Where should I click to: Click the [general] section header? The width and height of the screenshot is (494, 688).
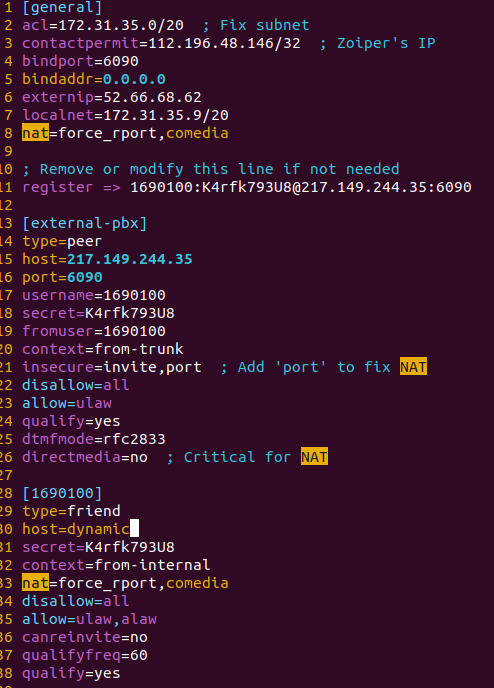tap(62, 7)
